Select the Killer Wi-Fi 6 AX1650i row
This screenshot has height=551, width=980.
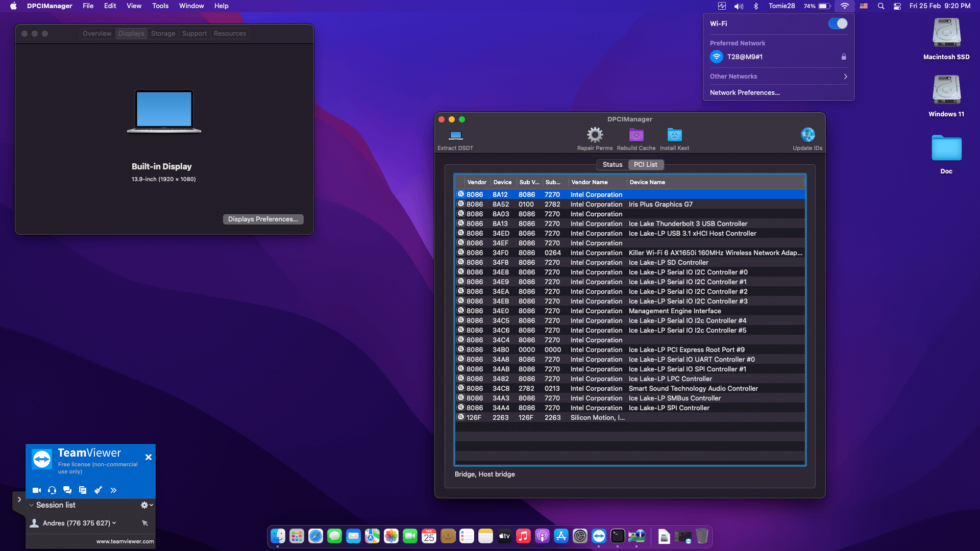630,253
